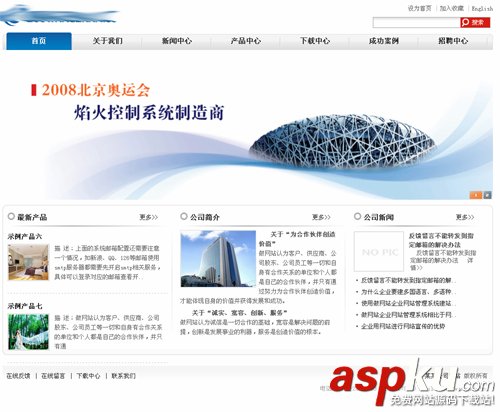Open news item 为什么企业要建多国语言
Screen dimensions: 500x412
pos(407,292)
